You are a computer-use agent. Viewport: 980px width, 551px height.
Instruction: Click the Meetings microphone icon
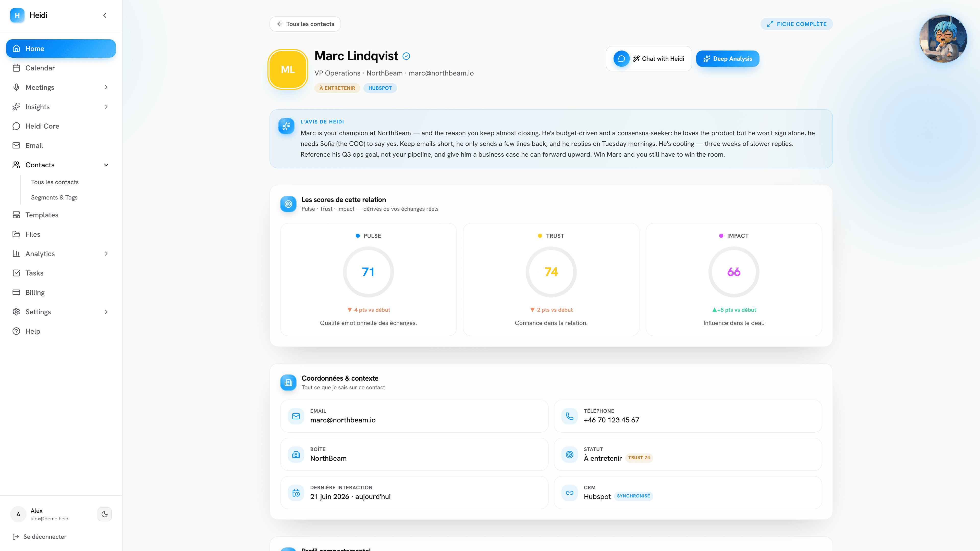(16, 87)
